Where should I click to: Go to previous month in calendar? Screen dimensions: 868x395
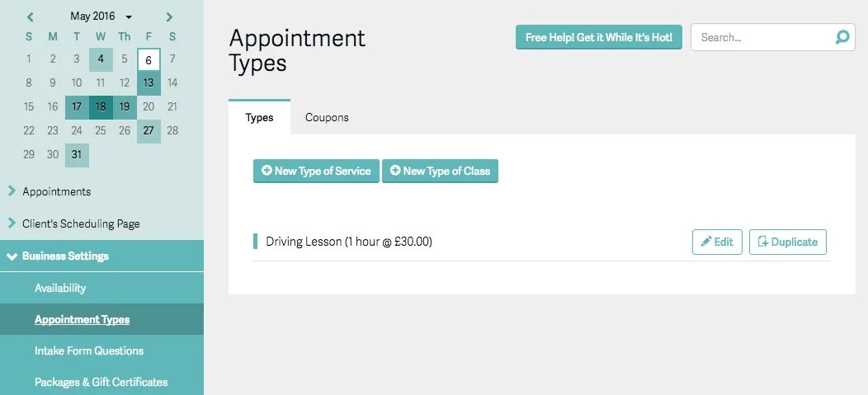31,16
